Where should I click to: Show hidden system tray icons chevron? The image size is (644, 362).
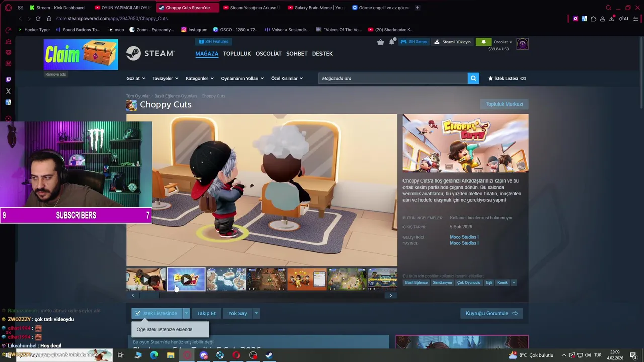(x=563, y=355)
